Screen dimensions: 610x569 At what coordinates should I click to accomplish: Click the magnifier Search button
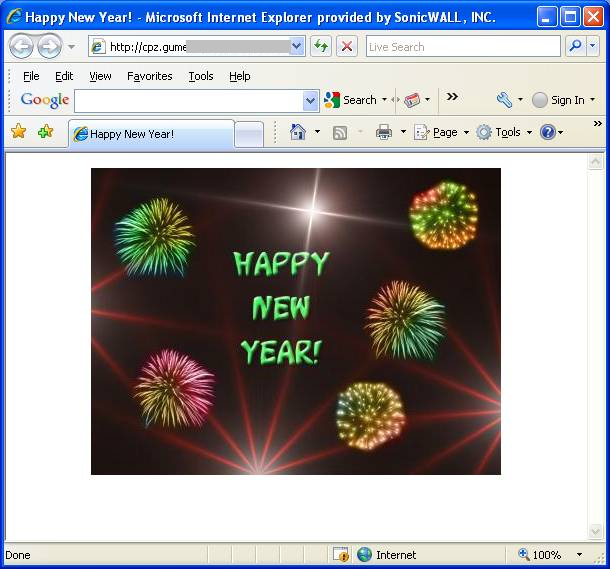click(x=575, y=47)
